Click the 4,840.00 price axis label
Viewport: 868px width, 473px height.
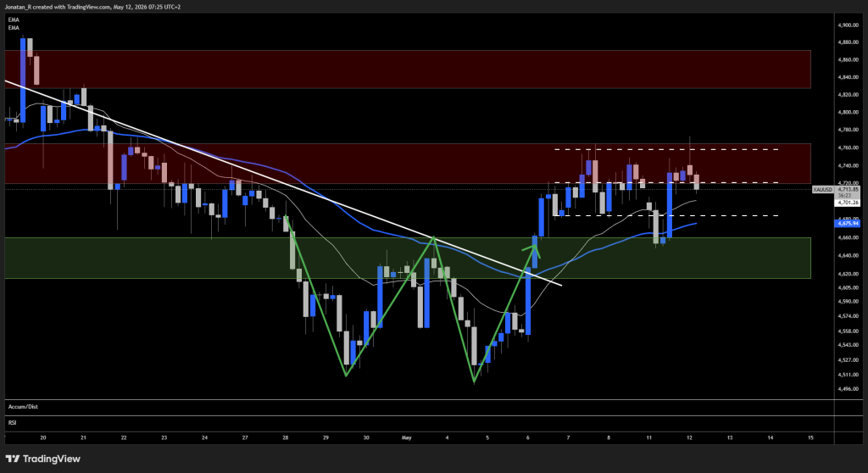click(x=848, y=77)
